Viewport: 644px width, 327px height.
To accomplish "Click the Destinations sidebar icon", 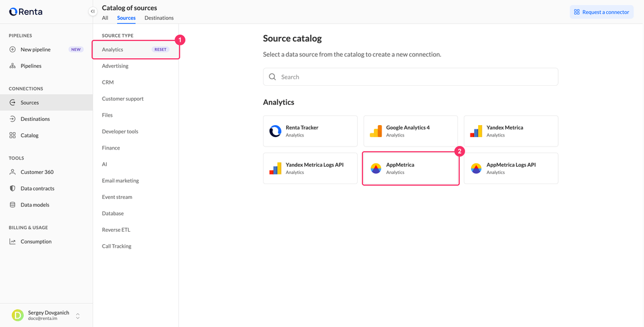I will coord(13,119).
